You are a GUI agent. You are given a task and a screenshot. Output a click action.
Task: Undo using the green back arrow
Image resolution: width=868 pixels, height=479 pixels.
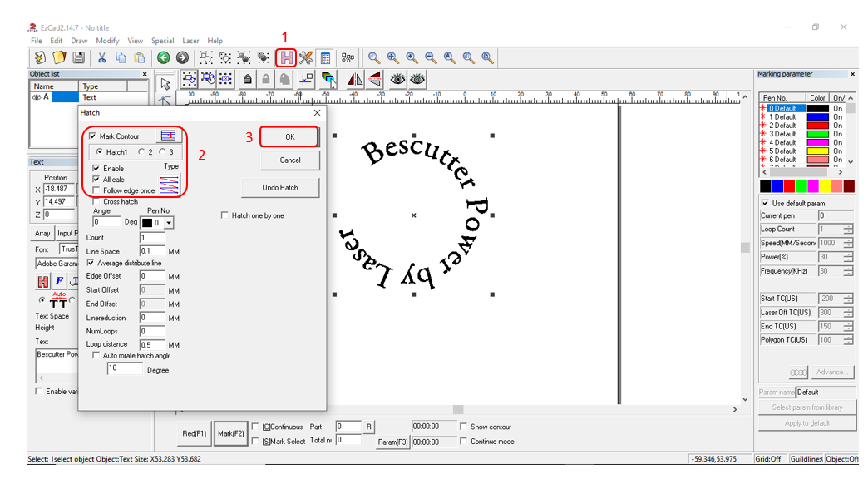coord(163,57)
